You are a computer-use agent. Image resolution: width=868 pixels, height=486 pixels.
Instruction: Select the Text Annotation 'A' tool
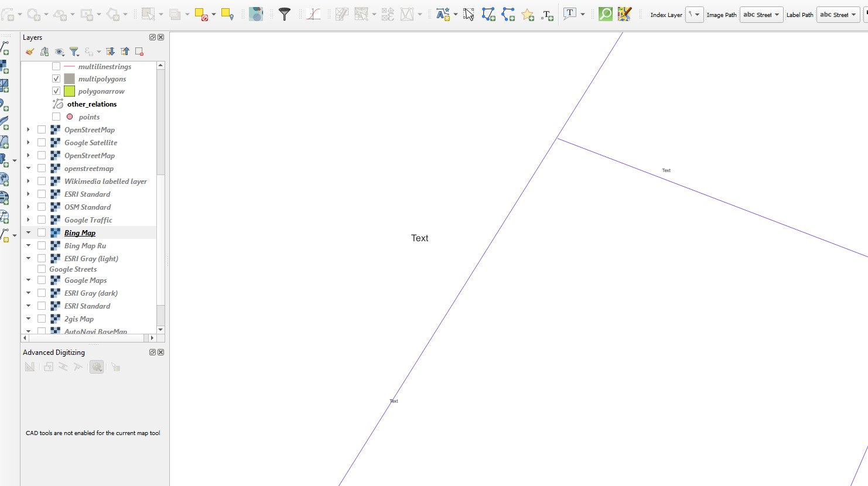coord(443,15)
